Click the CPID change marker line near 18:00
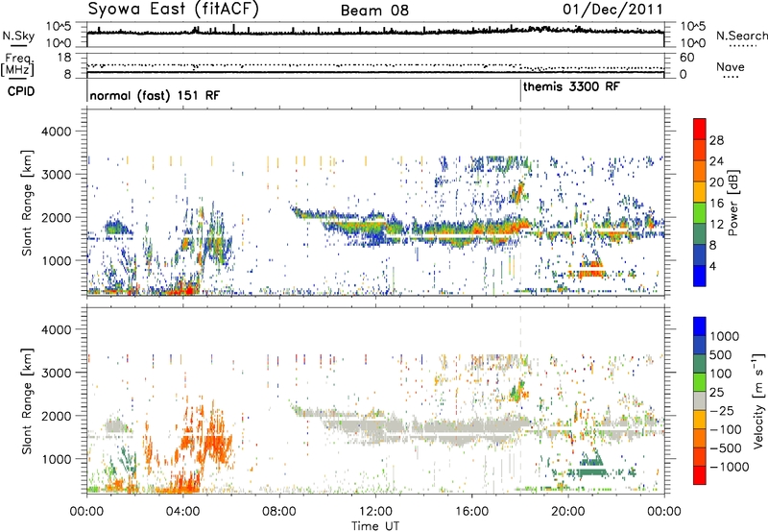768x532 pixels. pyautogui.click(x=520, y=91)
